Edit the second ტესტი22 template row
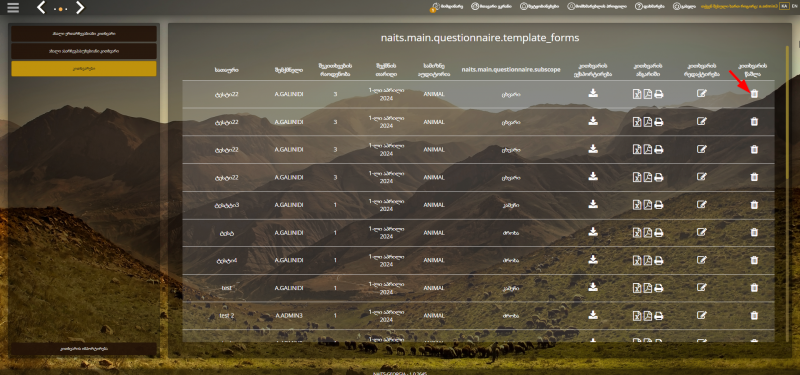Screen dimensions: 800x375 [x=702, y=121]
